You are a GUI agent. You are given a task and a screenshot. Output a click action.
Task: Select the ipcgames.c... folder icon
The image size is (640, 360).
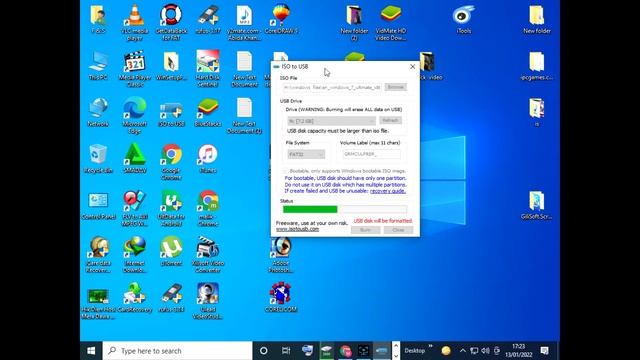[536, 65]
